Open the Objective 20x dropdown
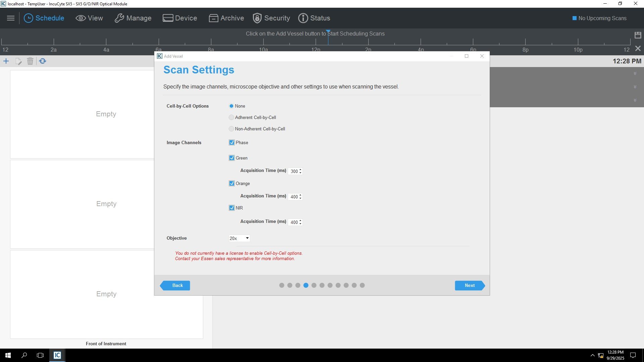Screen dimensions: 644x362 [239, 238]
